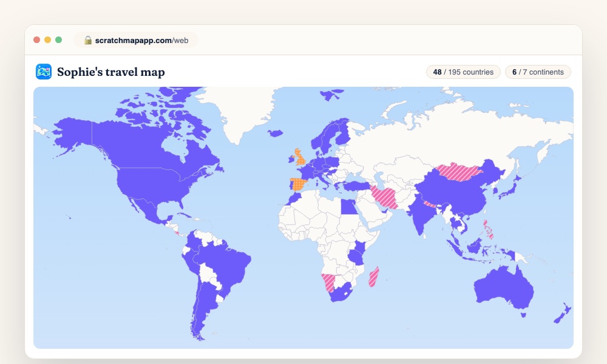
Task: Click the lock icon in address bar
Action: (x=88, y=40)
